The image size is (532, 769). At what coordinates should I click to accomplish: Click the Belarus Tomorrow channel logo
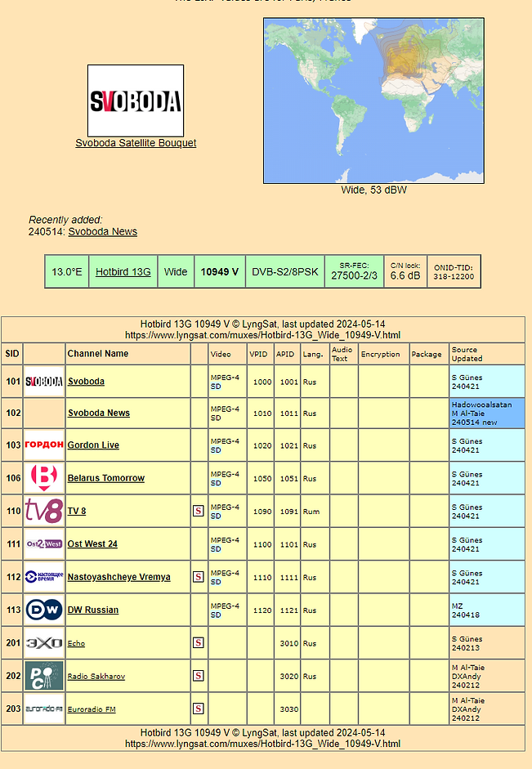coord(44,478)
